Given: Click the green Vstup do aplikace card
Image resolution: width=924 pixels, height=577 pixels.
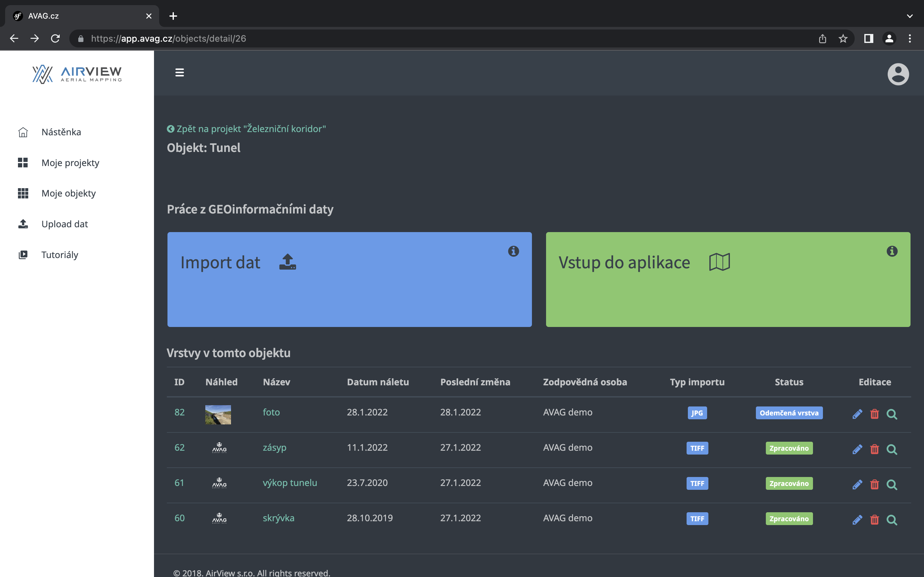Looking at the screenshot, I should coord(728,279).
